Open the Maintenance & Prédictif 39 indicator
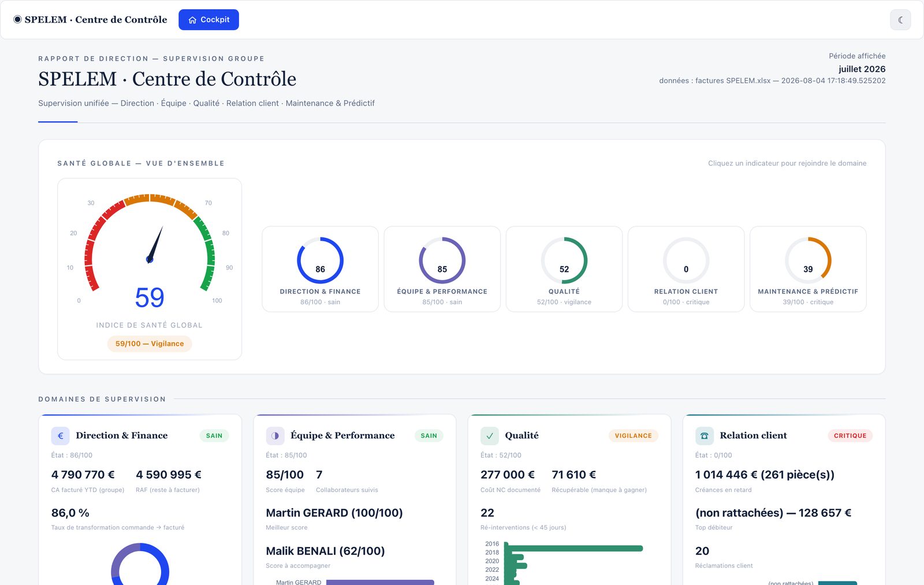924x585 pixels. (x=808, y=269)
